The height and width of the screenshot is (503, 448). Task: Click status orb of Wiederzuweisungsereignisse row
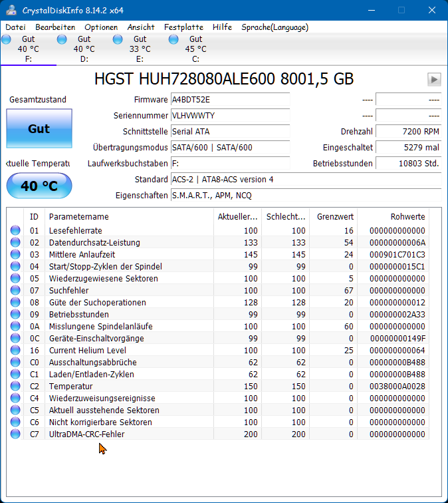coord(15,398)
